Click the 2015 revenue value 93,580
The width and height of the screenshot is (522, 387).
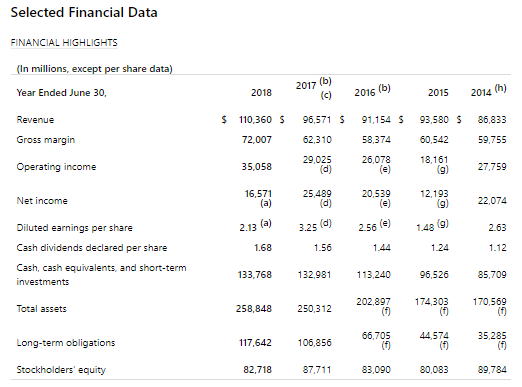click(x=434, y=120)
